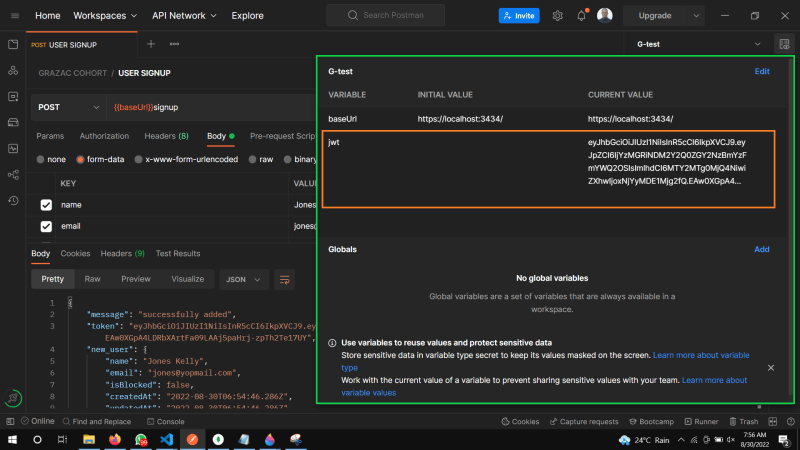Viewport: 800px width, 450px height.
Task: Click the Online status indicator
Action: point(38,421)
